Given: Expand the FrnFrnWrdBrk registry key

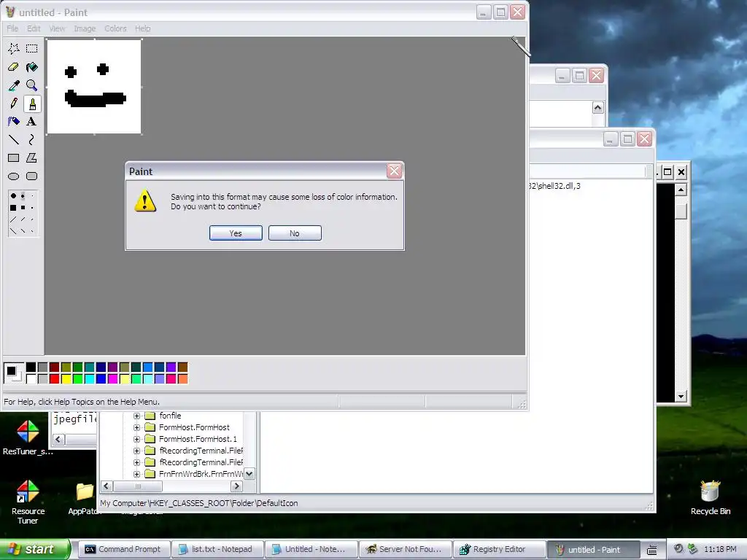Looking at the screenshot, I should point(136,474).
